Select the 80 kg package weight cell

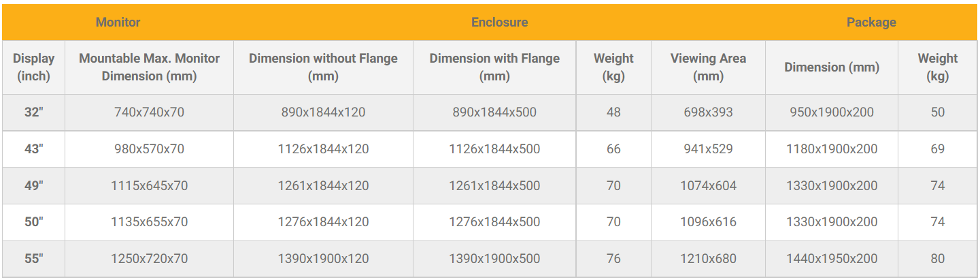pyautogui.click(x=937, y=259)
